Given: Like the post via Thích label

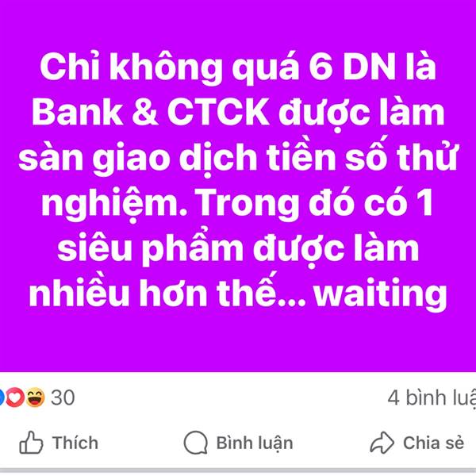Looking at the screenshot, I should [x=75, y=443].
